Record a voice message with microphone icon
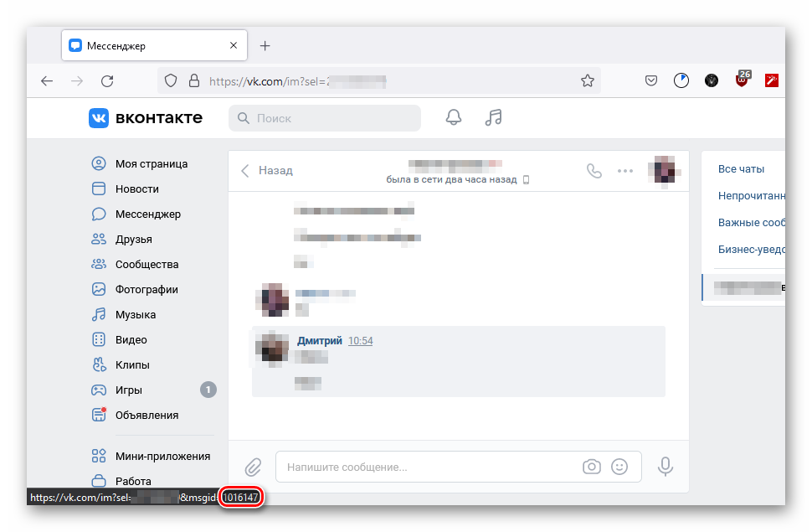 pyautogui.click(x=666, y=466)
